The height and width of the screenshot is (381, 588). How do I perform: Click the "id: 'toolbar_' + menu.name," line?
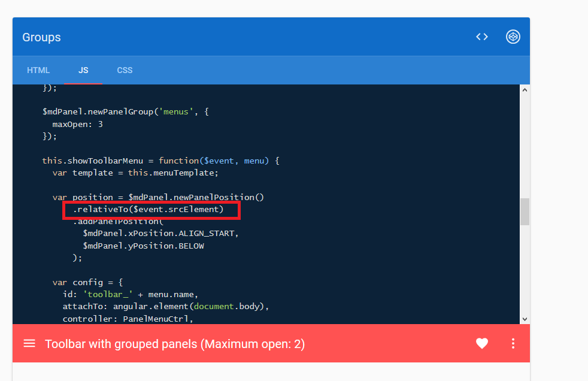click(x=131, y=294)
